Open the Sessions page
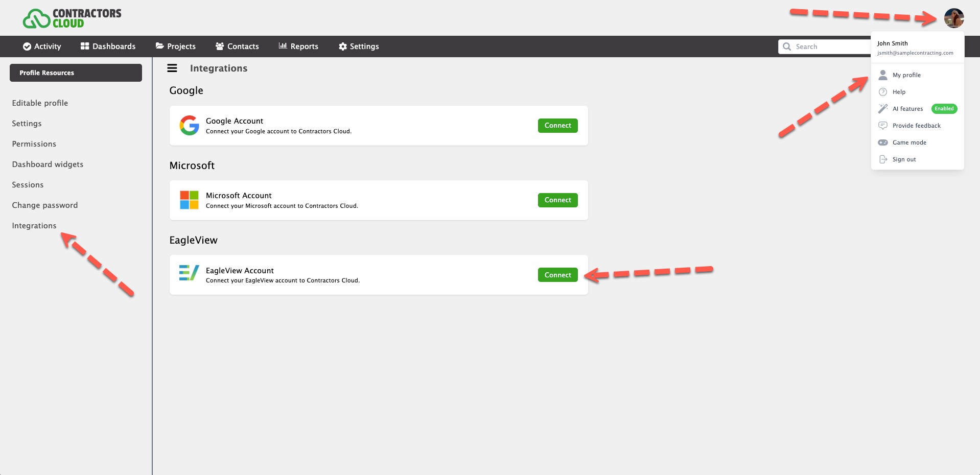The height and width of the screenshot is (475, 980). coord(28,185)
